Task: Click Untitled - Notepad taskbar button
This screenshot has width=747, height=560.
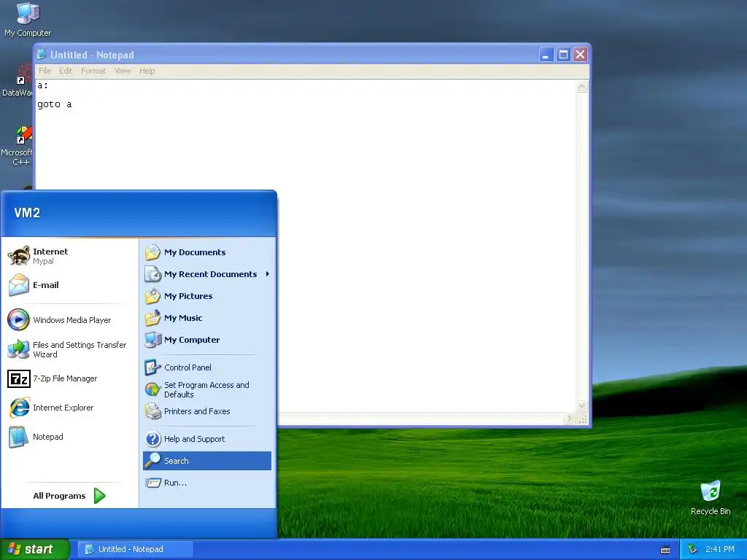Action: 135,549
